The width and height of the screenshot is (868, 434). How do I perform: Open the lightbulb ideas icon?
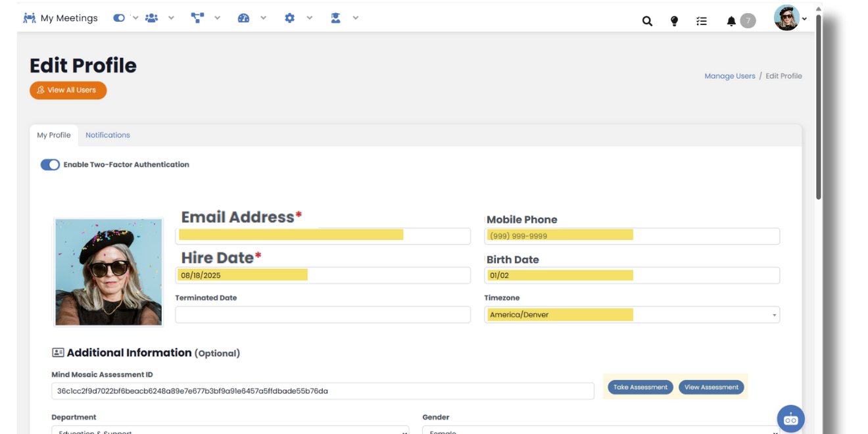click(674, 21)
